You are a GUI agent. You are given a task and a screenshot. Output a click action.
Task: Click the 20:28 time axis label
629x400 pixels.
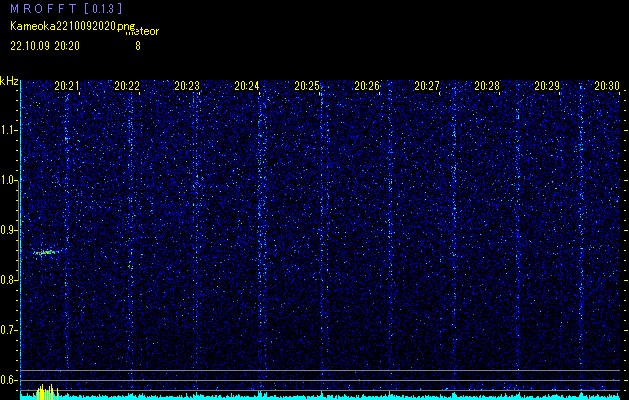tap(487, 85)
